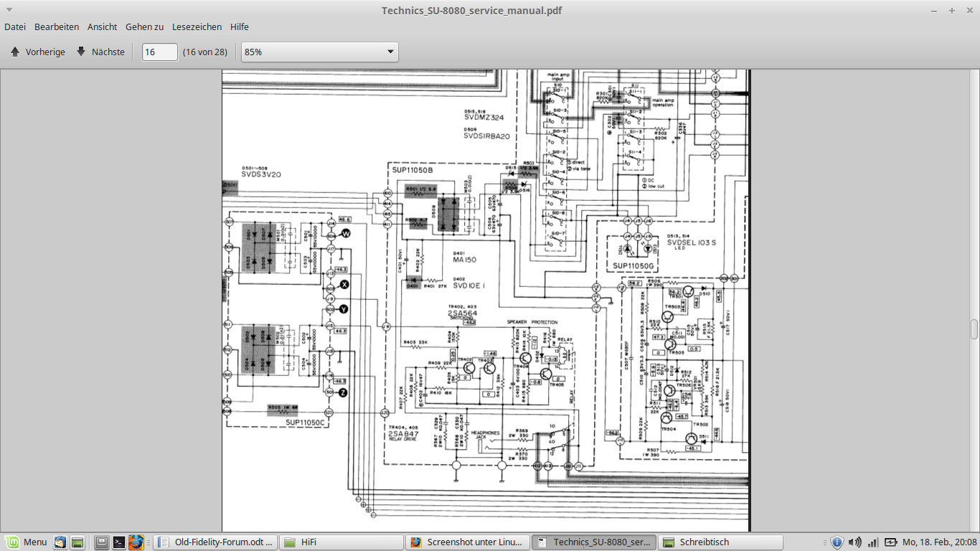Click the SVDSIRBA20 part label
This screenshot has width=980, height=551.
[486, 136]
